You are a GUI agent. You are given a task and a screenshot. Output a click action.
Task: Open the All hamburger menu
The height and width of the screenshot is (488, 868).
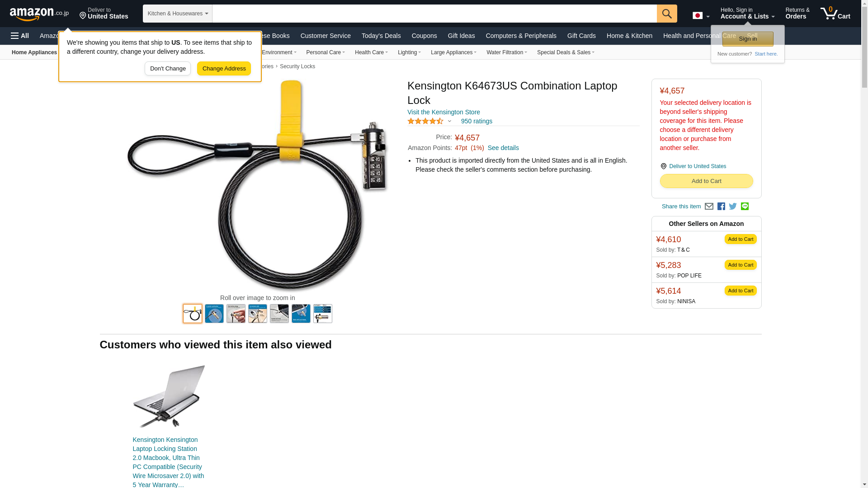(x=20, y=36)
